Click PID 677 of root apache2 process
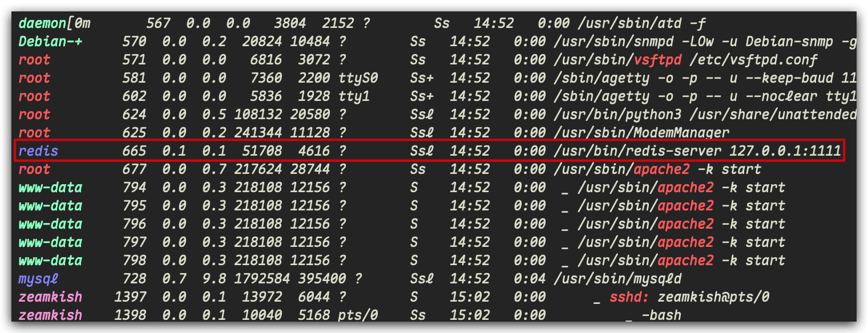 (x=134, y=169)
